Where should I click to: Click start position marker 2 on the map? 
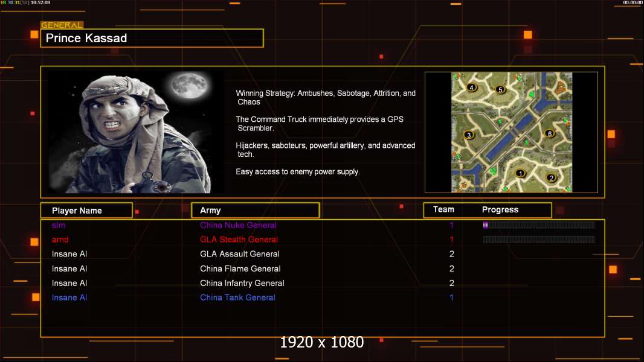tap(552, 177)
